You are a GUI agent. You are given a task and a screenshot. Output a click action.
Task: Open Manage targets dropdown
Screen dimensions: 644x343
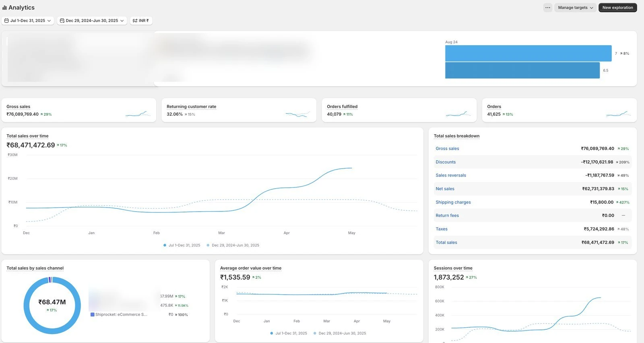click(575, 8)
